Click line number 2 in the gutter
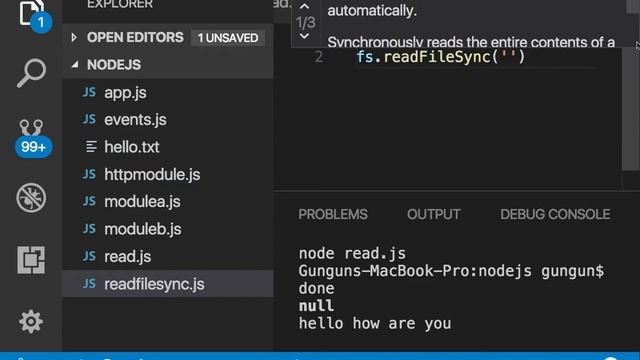This screenshot has width=640, height=360. pyautogui.click(x=319, y=57)
